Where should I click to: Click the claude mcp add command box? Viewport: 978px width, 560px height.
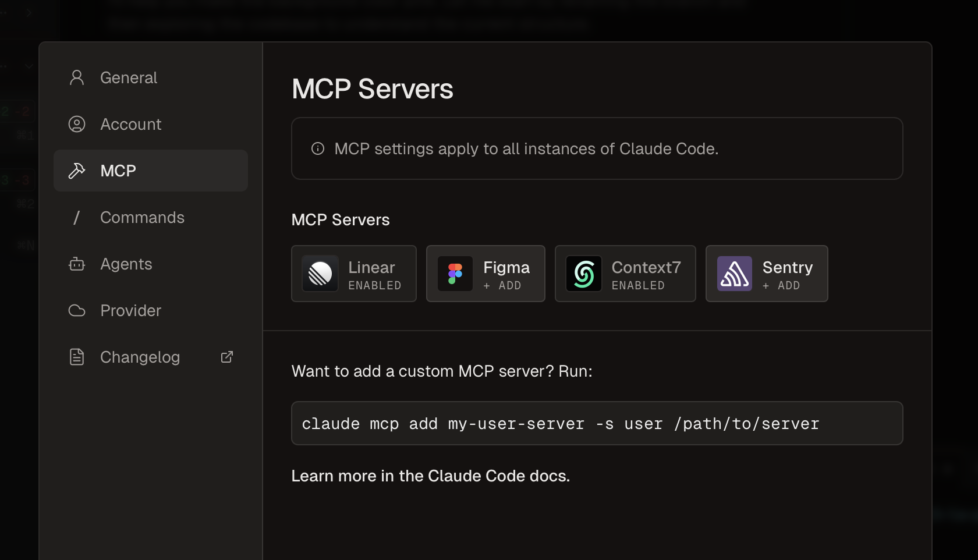click(597, 423)
